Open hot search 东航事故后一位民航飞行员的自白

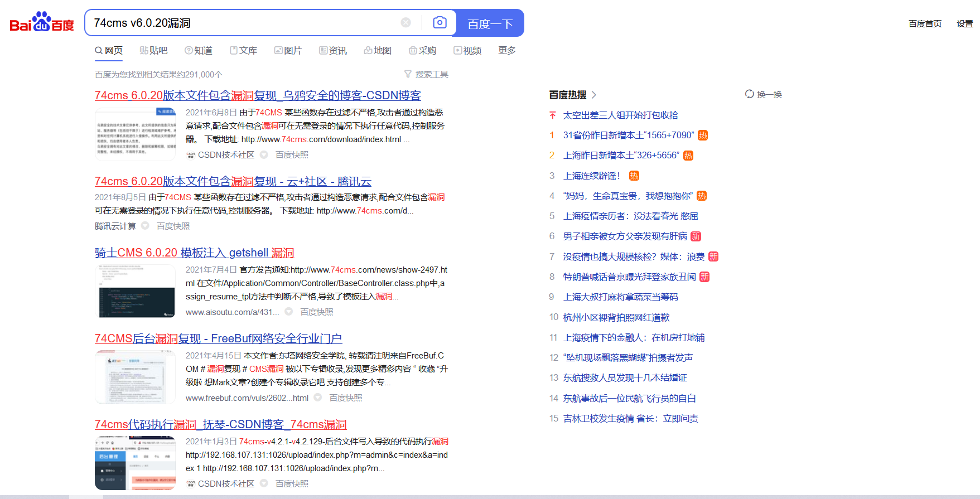pos(629,399)
